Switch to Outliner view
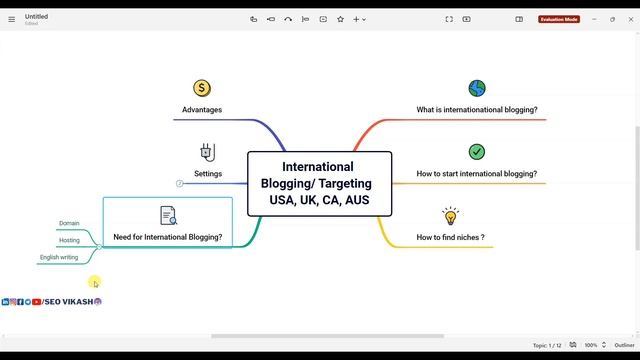Image resolution: width=640 pixels, height=360 pixels. 624,345
